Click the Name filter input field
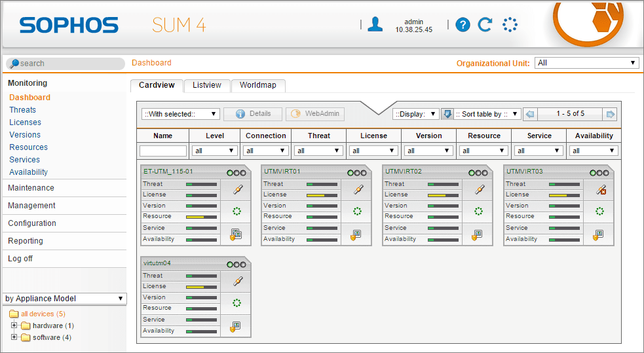644x353 pixels. 163,151
